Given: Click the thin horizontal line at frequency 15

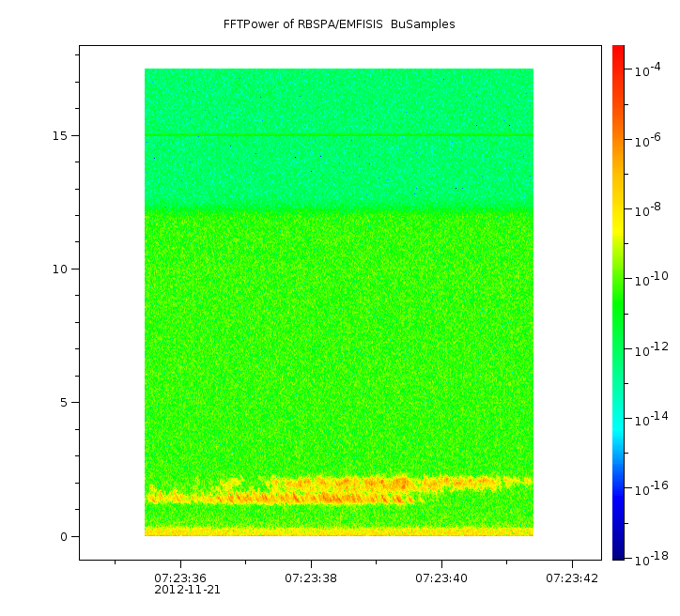Looking at the screenshot, I should [338, 136].
